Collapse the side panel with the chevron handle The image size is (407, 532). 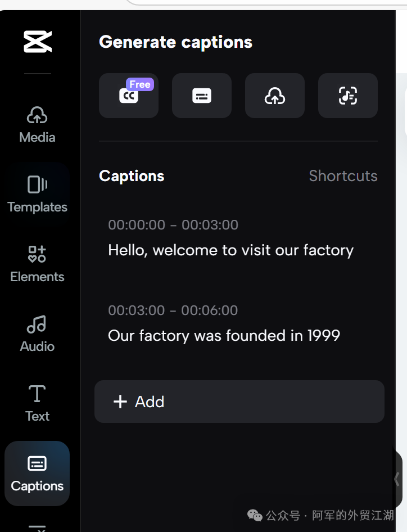(x=397, y=479)
